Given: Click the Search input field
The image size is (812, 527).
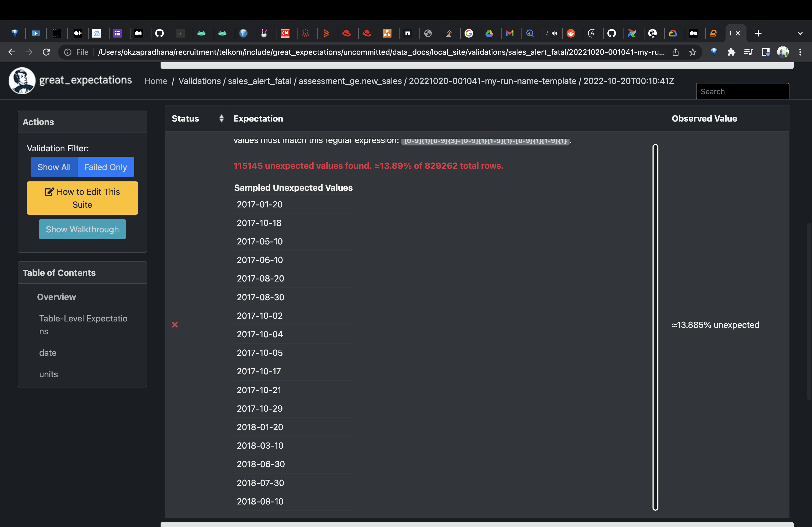Looking at the screenshot, I should click(x=742, y=91).
